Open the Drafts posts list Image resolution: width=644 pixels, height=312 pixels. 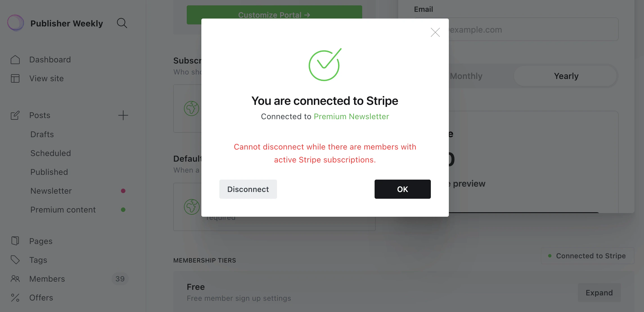[x=42, y=134]
